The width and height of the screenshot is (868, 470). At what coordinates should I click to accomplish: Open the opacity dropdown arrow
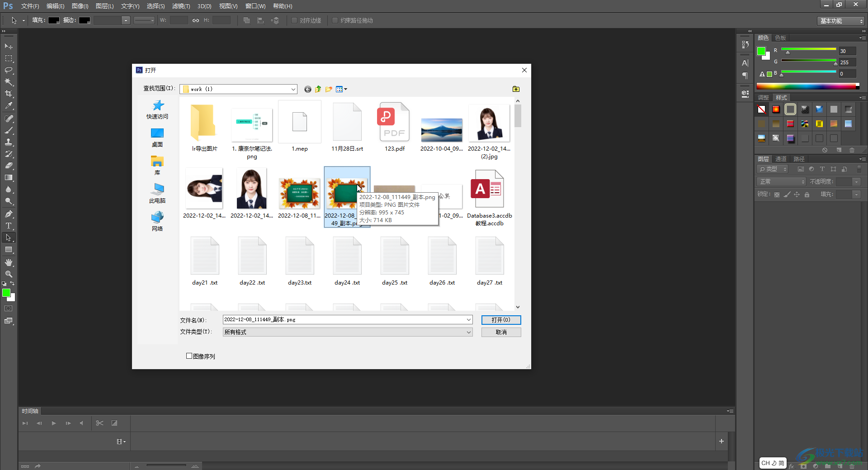pos(856,182)
